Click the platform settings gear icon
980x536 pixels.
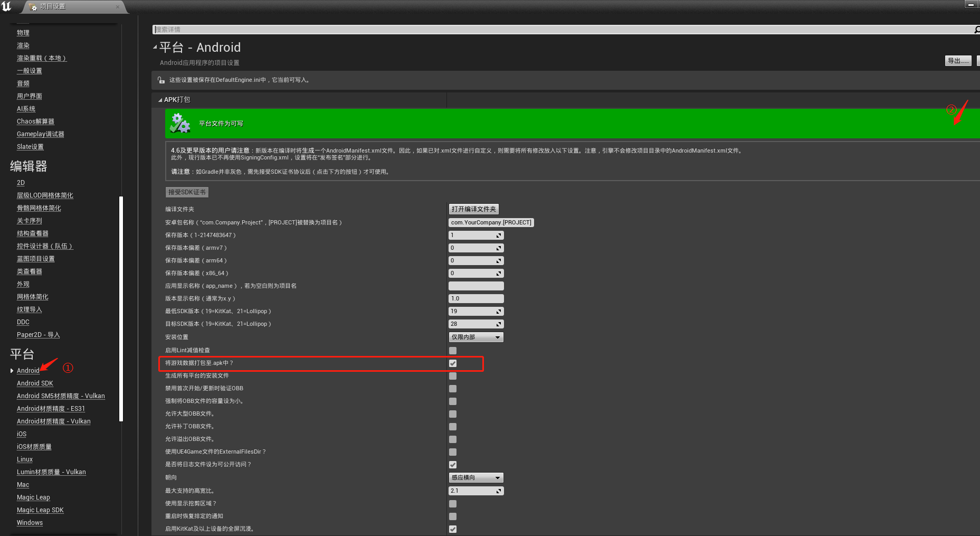click(x=180, y=124)
